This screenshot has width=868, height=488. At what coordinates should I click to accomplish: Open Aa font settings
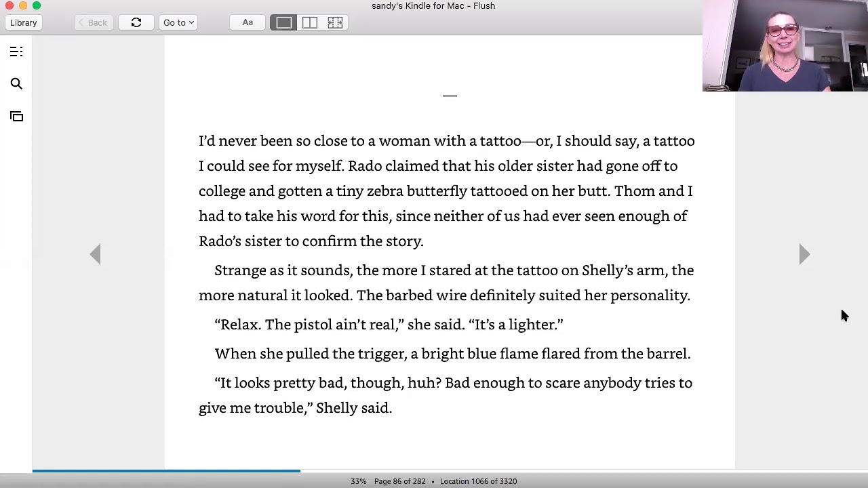tap(248, 22)
